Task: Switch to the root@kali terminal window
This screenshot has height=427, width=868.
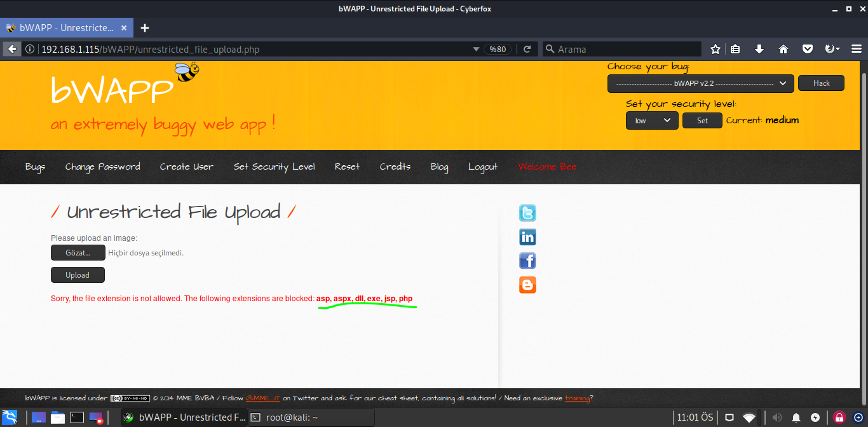Action: coord(311,417)
